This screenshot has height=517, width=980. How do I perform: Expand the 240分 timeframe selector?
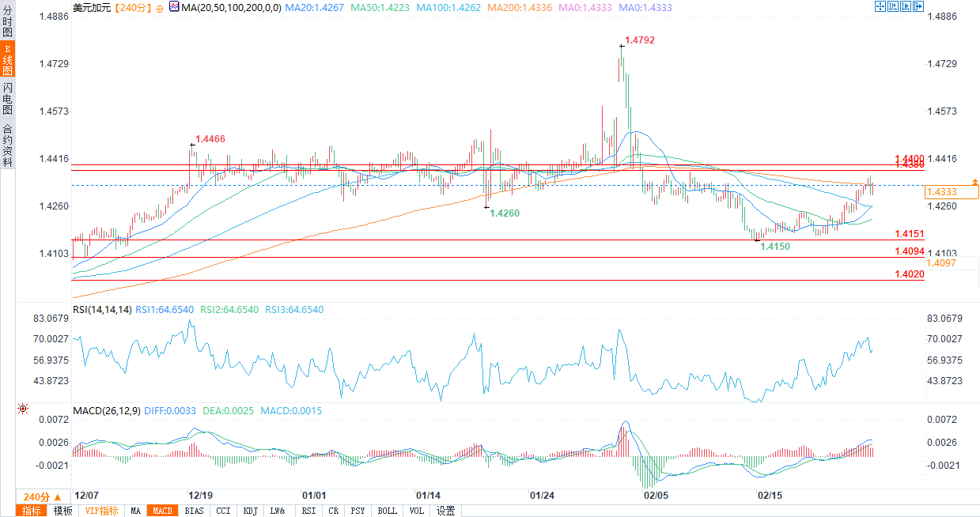tap(42, 497)
